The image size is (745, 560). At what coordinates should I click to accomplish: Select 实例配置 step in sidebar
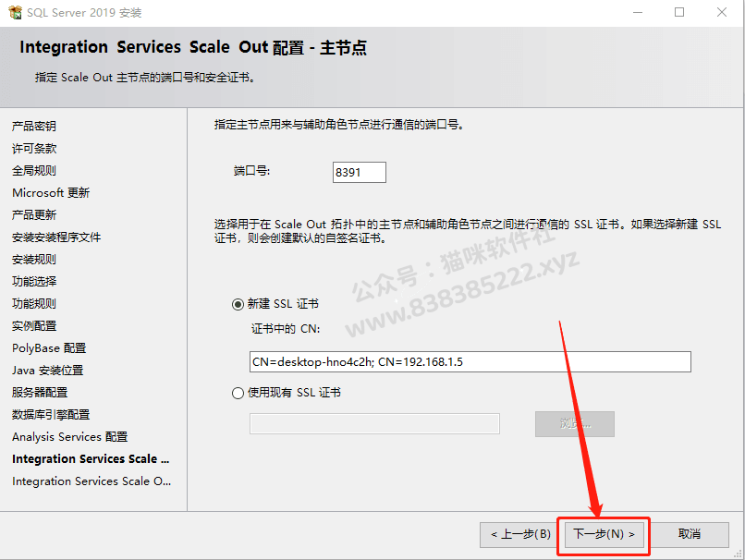click(34, 326)
